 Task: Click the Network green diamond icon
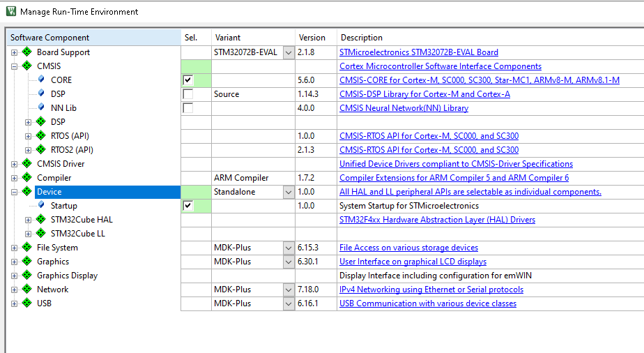tap(27, 290)
